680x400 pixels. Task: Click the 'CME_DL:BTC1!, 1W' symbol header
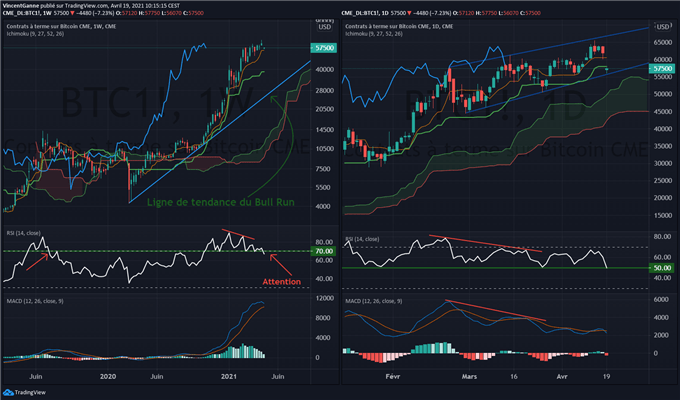point(27,13)
